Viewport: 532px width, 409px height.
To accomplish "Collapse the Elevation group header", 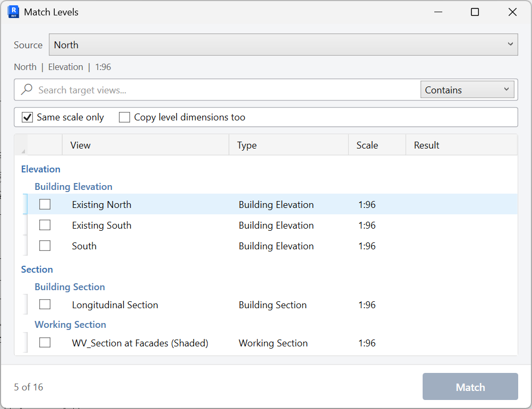I will click(41, 169).
